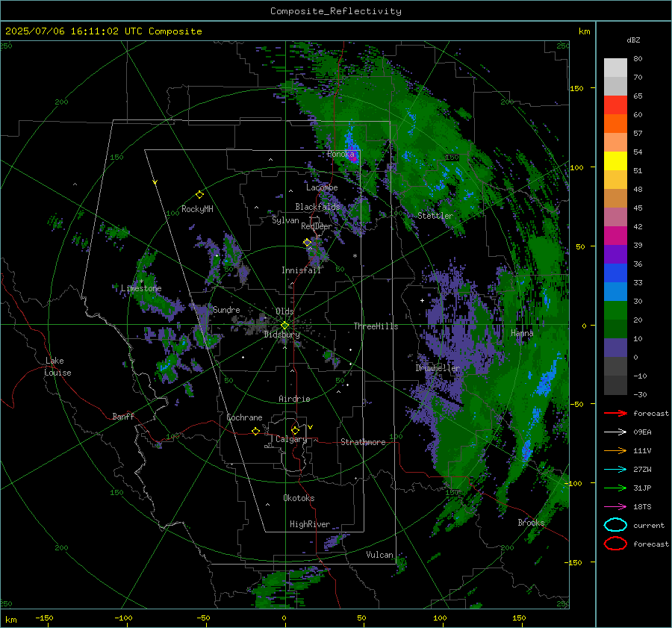Click the Strathmore town label

coord(363,442)
